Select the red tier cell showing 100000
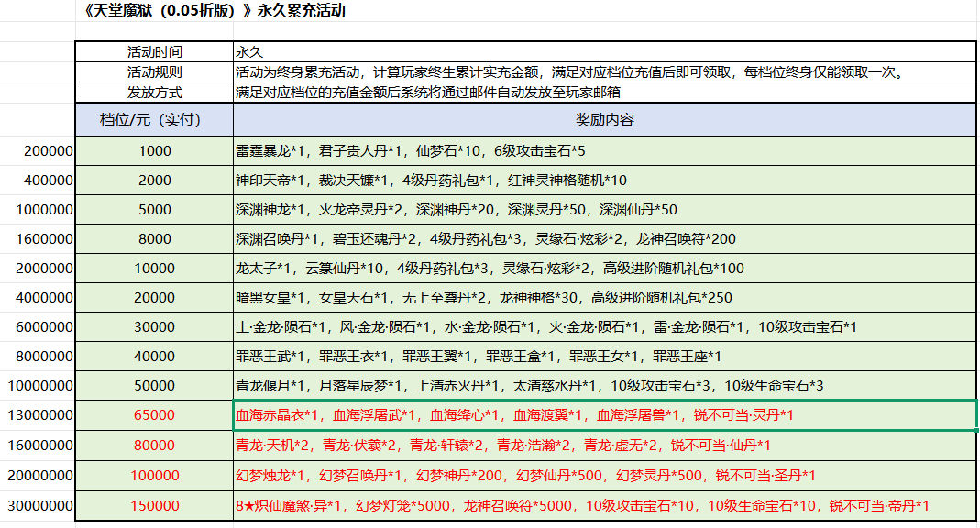The width and height of the screenshot is (980, 528). click(154, 475)
